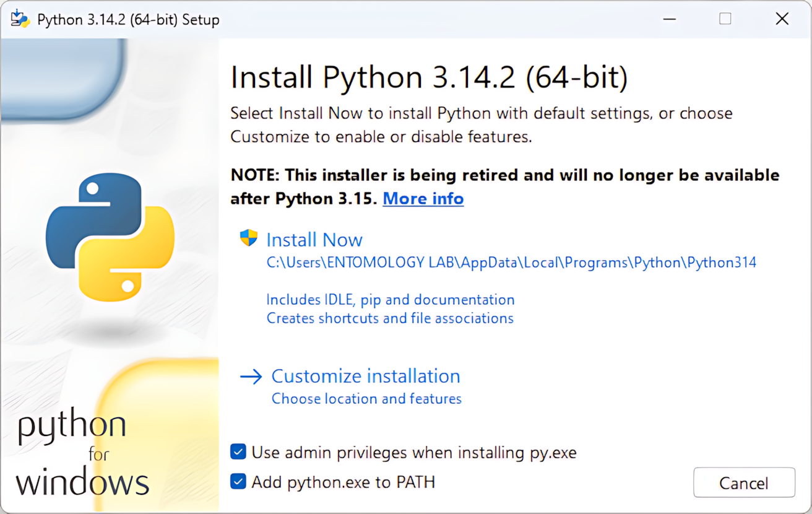Click the large Python logo in the left panel
812x514 pixels.
(110, 237)
